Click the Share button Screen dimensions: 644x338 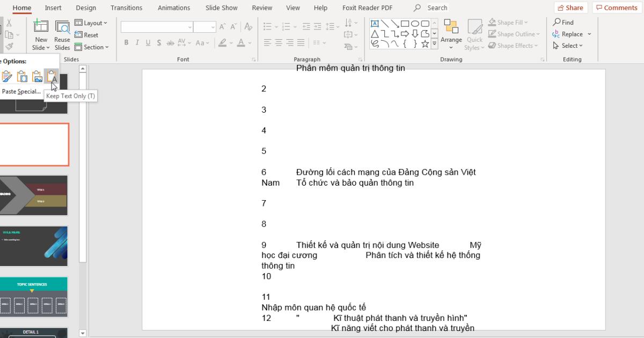[x=570, y=8]
